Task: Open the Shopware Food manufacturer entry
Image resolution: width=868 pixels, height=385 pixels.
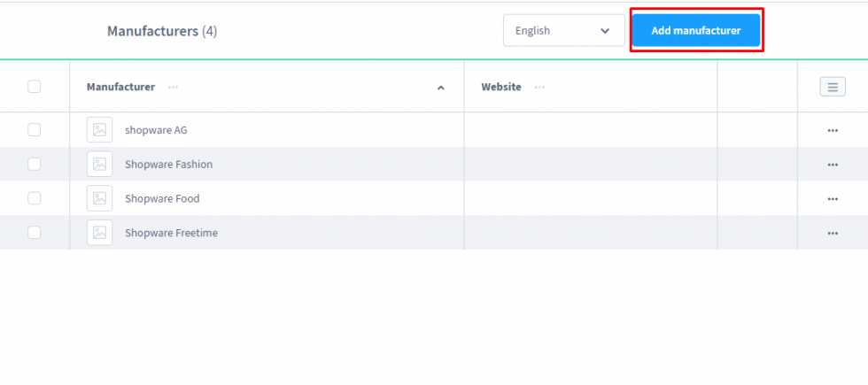Action: coord(162,198)
